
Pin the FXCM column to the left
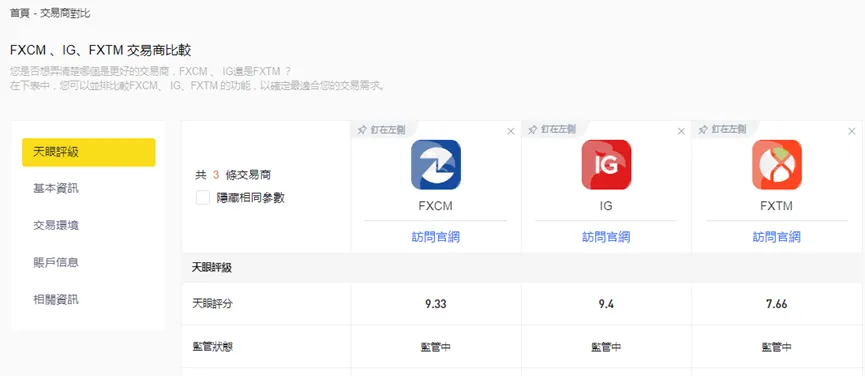(382, 130)
